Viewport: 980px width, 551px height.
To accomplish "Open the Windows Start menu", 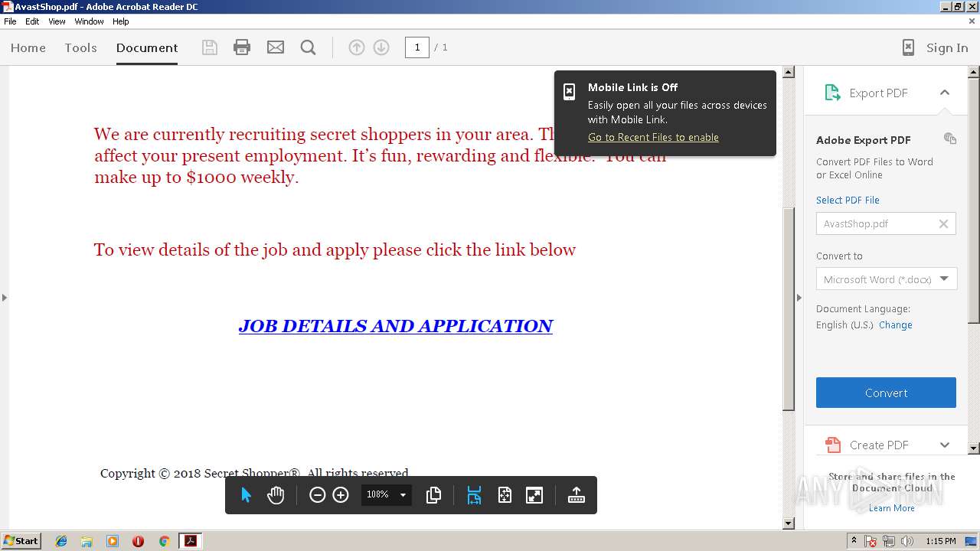I will coord(21,541).
